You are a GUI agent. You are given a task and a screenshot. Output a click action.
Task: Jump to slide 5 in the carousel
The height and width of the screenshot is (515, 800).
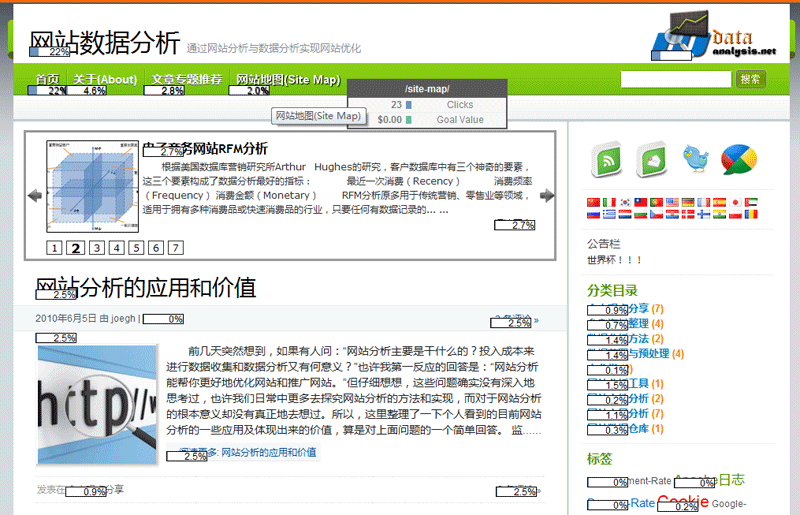click(x=136, y=248)
